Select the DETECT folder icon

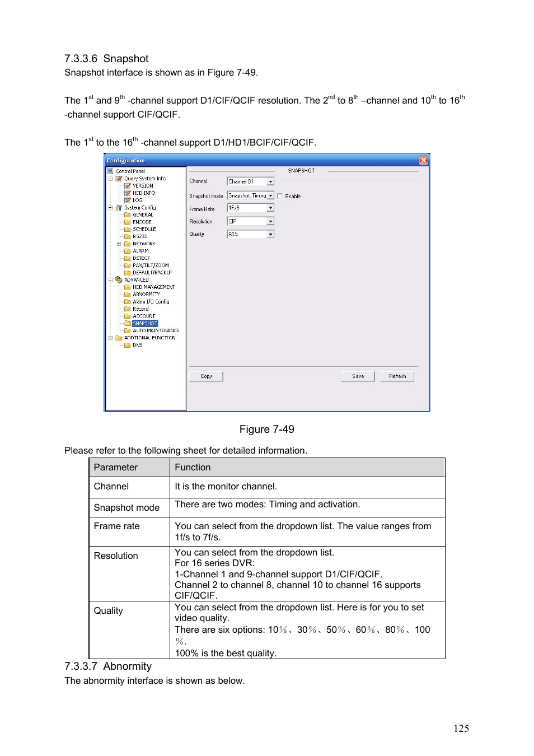127,259
